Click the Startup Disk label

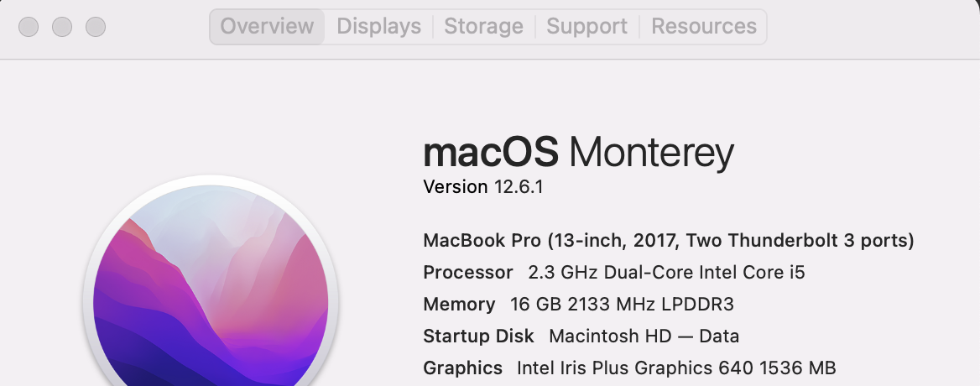point(478,336)
